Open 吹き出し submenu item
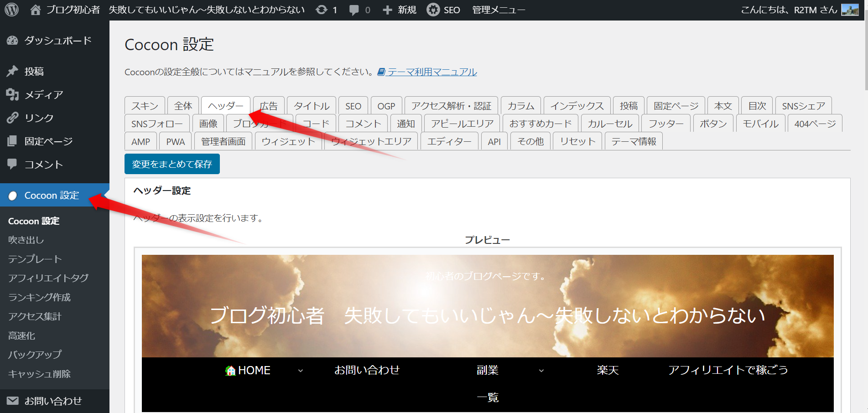The image size is (868, 413). click(26, 240)
